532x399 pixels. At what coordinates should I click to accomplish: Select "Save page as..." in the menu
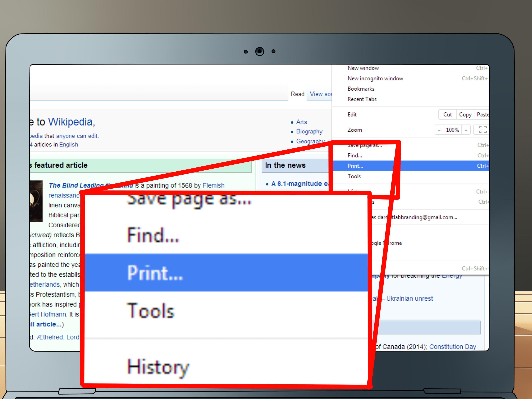pos(364,145)
